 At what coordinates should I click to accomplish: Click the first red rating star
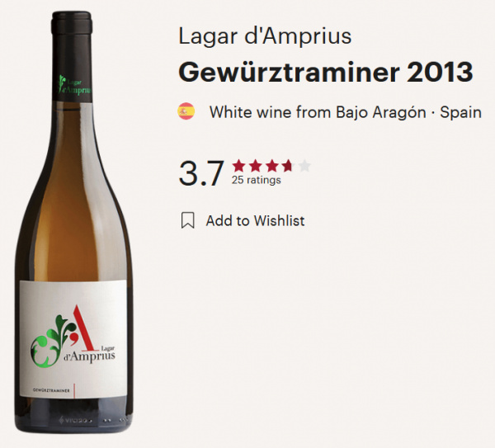238,166
